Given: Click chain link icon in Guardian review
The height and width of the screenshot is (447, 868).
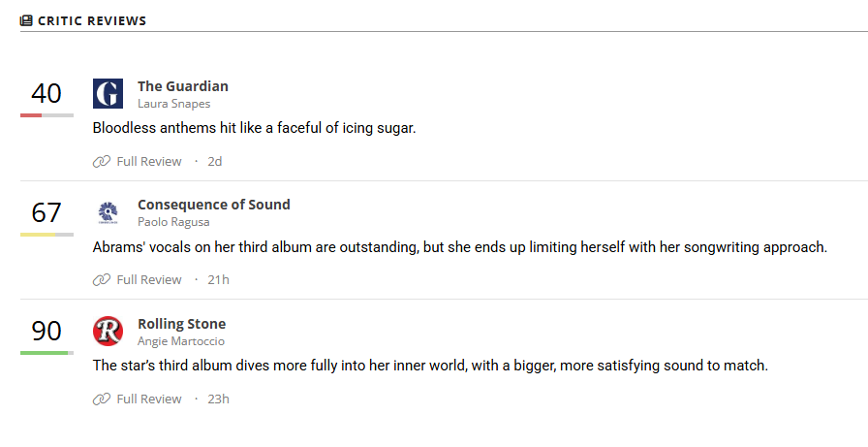Looking at the screenshot, I should [x=102, y=162].
